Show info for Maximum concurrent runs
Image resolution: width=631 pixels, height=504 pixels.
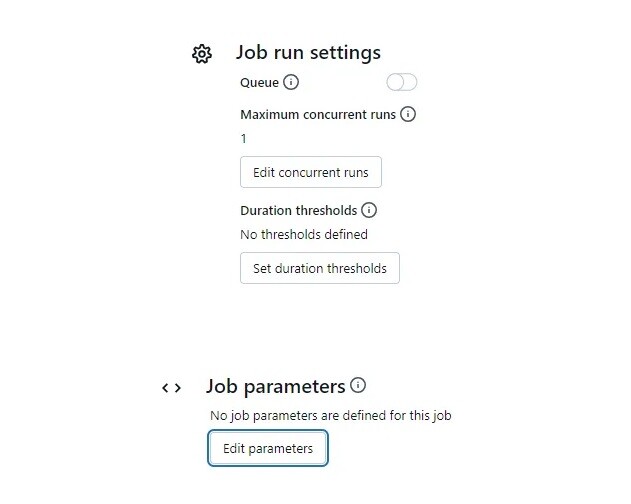[x=408, y=114]
